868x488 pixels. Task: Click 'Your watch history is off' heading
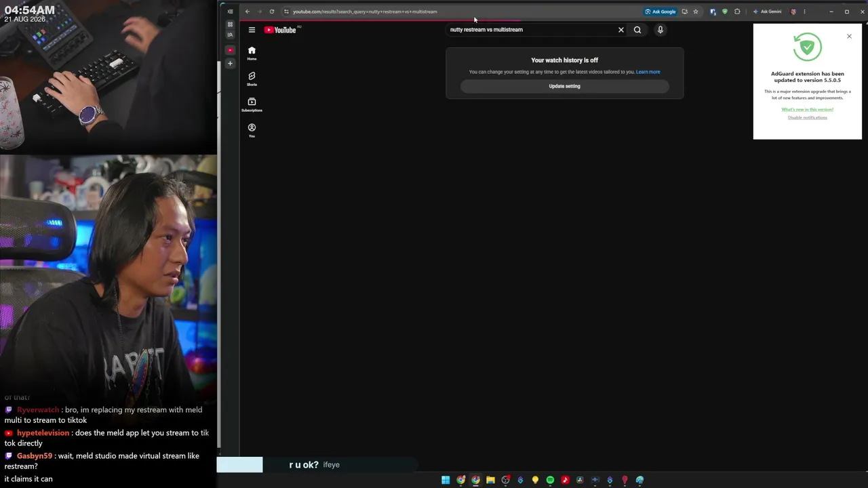564,60
